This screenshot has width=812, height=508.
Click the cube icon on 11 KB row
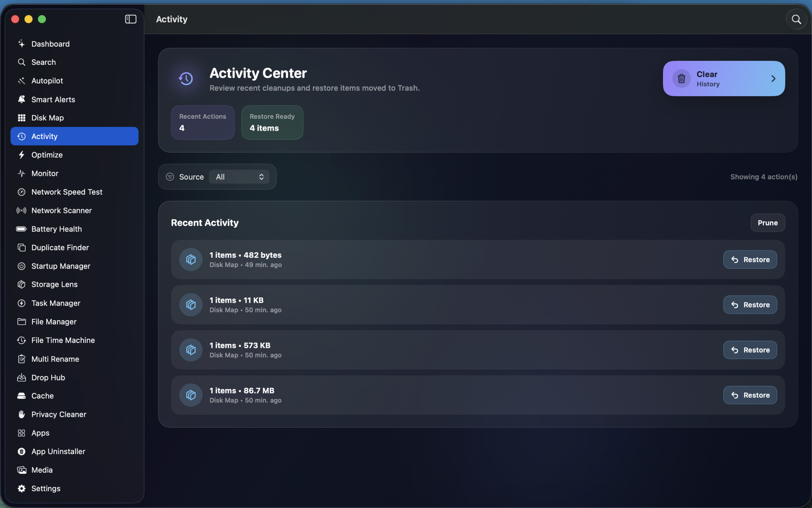click(191, 305)
